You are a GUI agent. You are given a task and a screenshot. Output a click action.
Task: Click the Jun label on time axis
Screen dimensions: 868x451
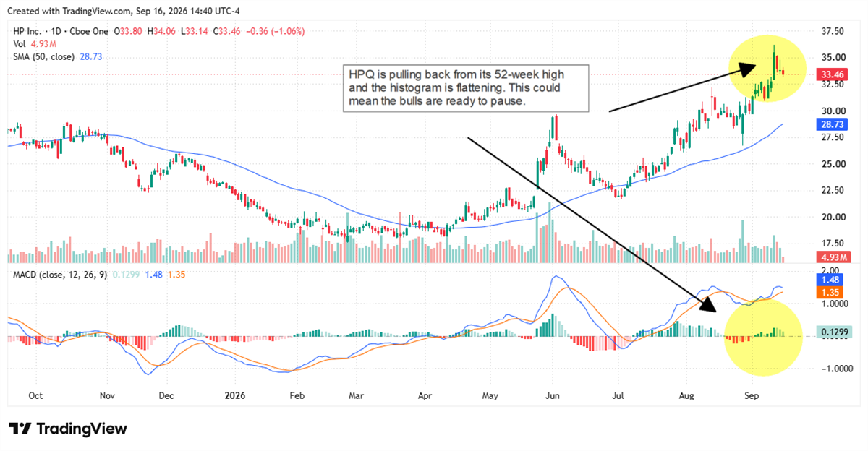coord(552,396)
